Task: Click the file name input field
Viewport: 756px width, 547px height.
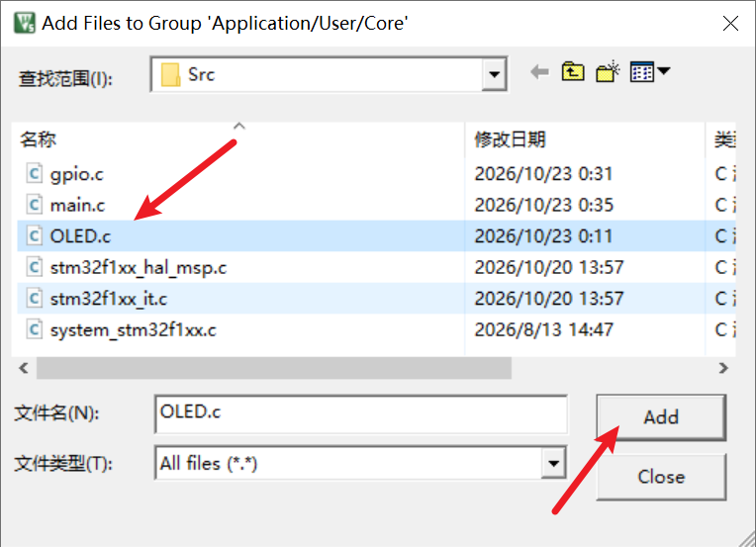Action: point(360,414)
